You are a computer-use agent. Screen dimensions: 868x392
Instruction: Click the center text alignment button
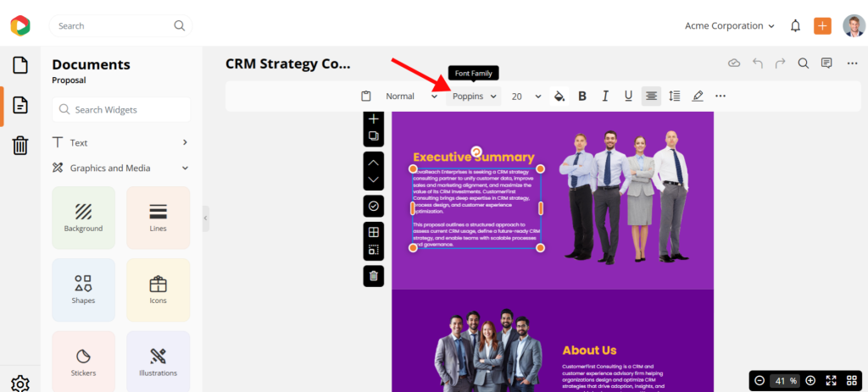tap(652, 97)
